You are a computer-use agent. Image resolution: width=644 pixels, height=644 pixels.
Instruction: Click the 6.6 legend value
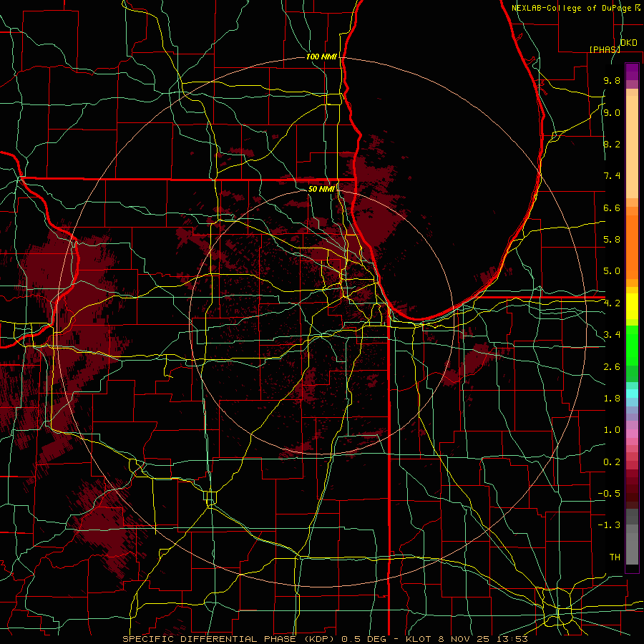click(x=612, y=208)
